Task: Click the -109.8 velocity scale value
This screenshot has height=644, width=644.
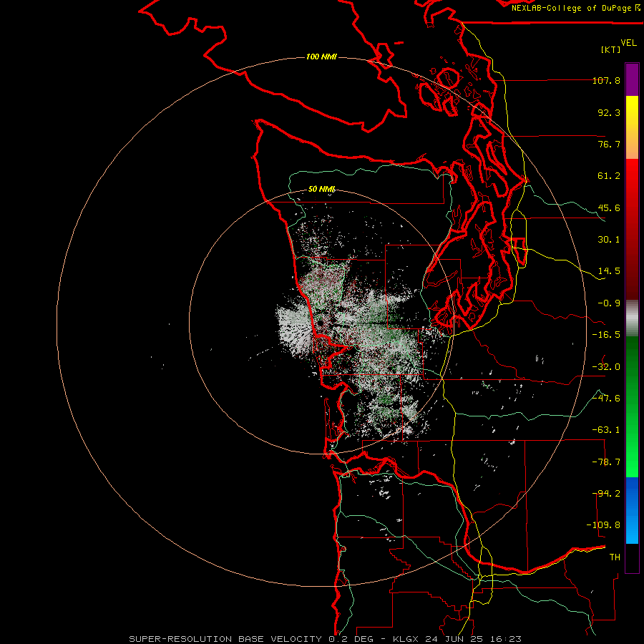Action: [x=603, y=525]
